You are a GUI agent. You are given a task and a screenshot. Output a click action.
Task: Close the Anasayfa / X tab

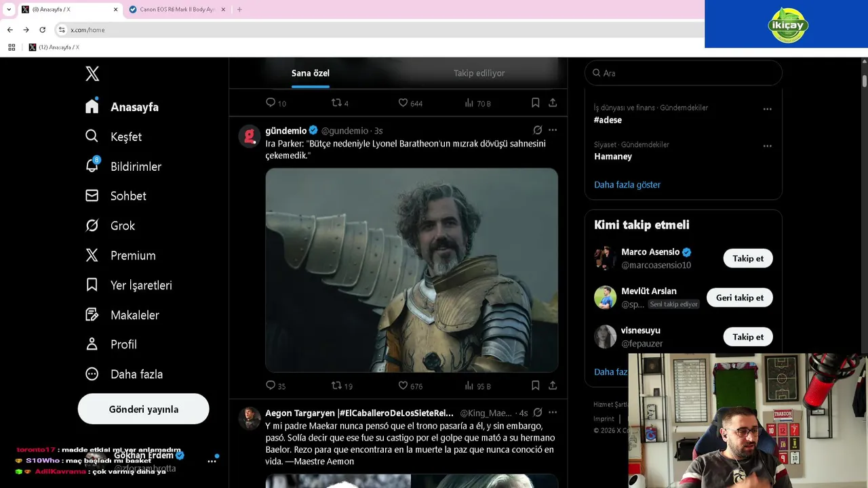click(115, 9)
